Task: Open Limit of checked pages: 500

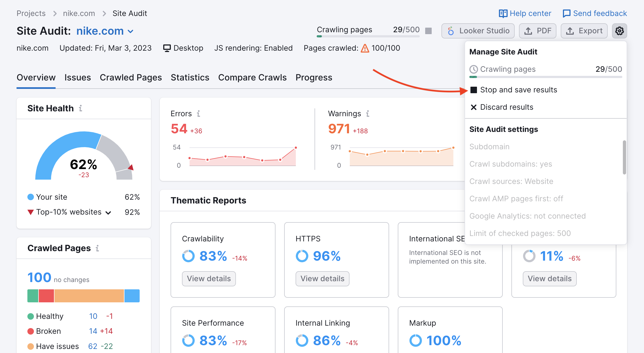Action: [x=520, y=234]
